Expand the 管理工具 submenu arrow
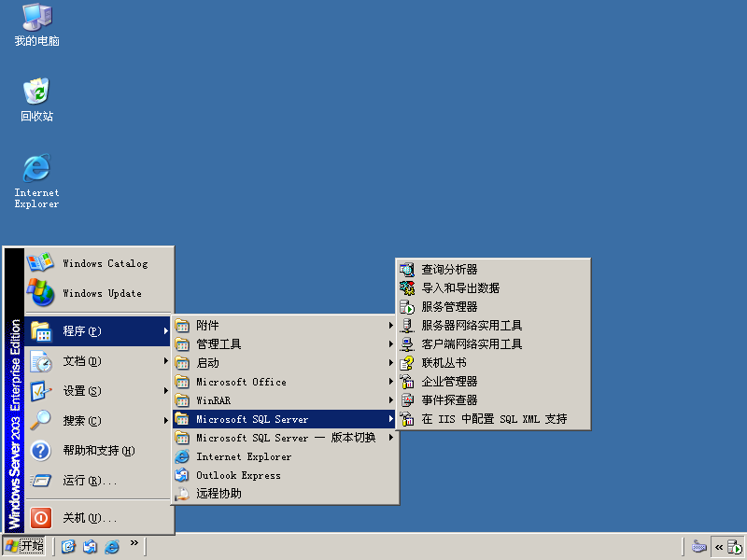 (x=390, y=344)
